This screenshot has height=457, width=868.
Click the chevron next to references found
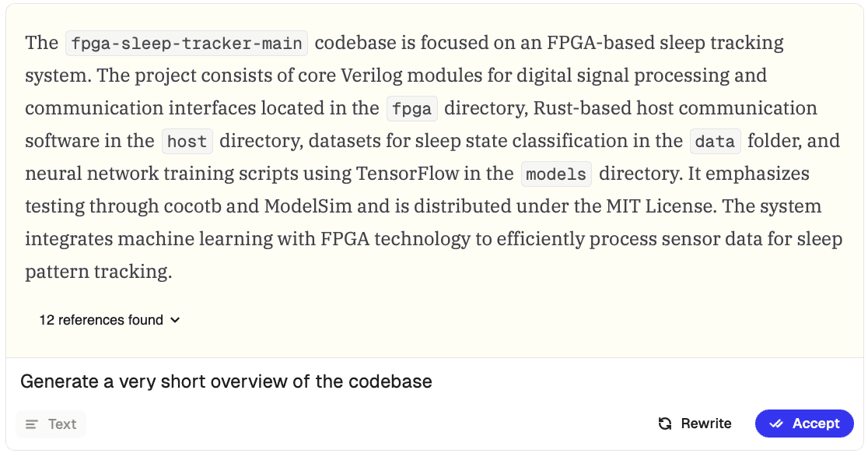point(175,320)
